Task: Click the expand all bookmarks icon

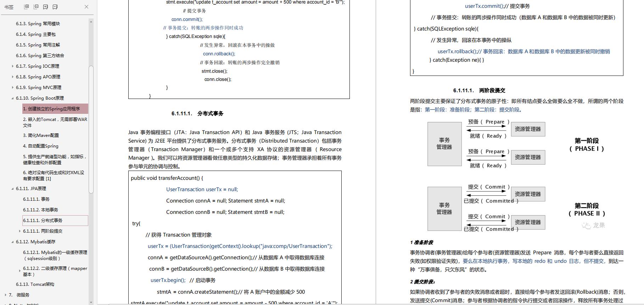Action: (26, 7)
